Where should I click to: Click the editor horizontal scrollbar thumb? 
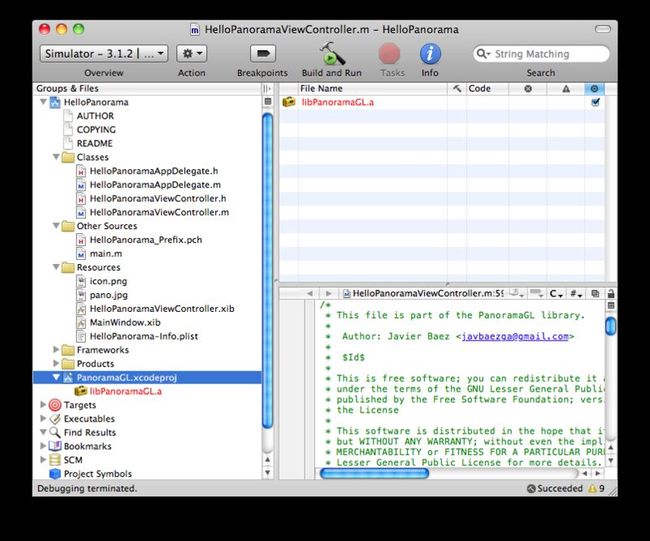tap(374, 473)
